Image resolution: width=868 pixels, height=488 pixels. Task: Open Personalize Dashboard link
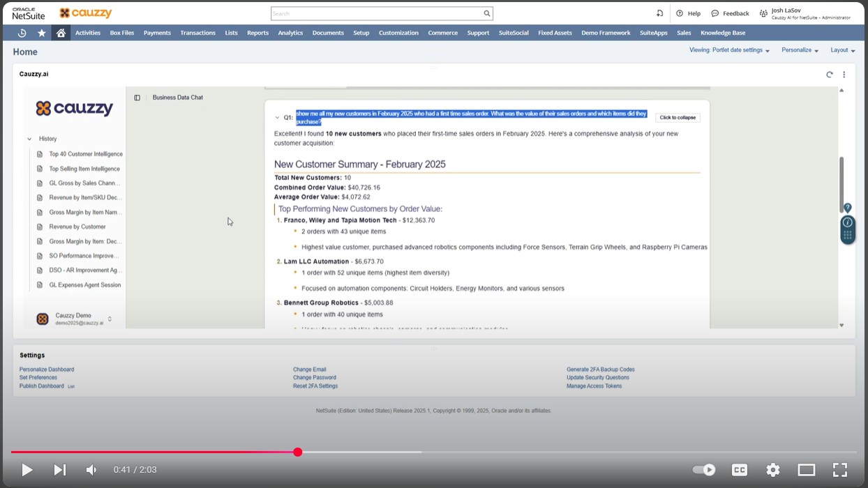[47, 369]
